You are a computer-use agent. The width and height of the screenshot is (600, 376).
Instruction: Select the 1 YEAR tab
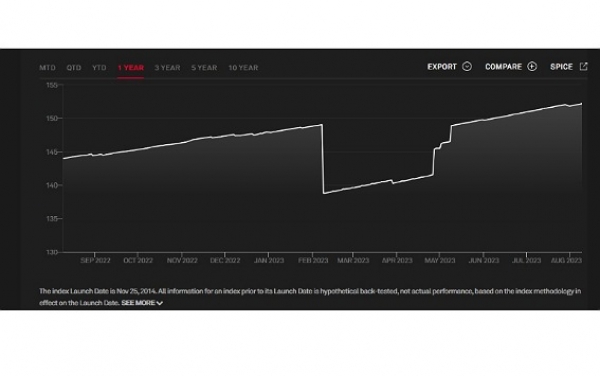(x=130, y=68)
